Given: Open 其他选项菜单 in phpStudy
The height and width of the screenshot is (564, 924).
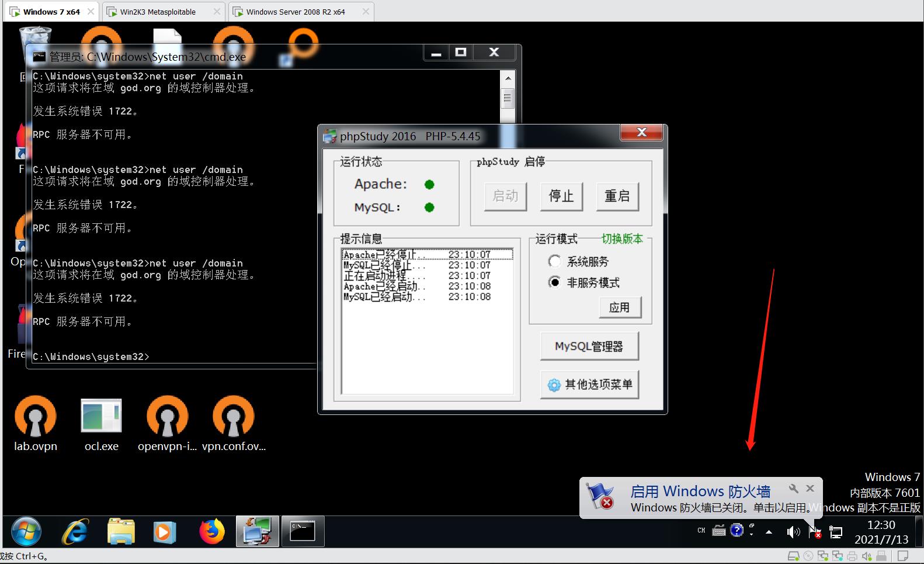Looking at the screenshot, I should coord(589,385).
